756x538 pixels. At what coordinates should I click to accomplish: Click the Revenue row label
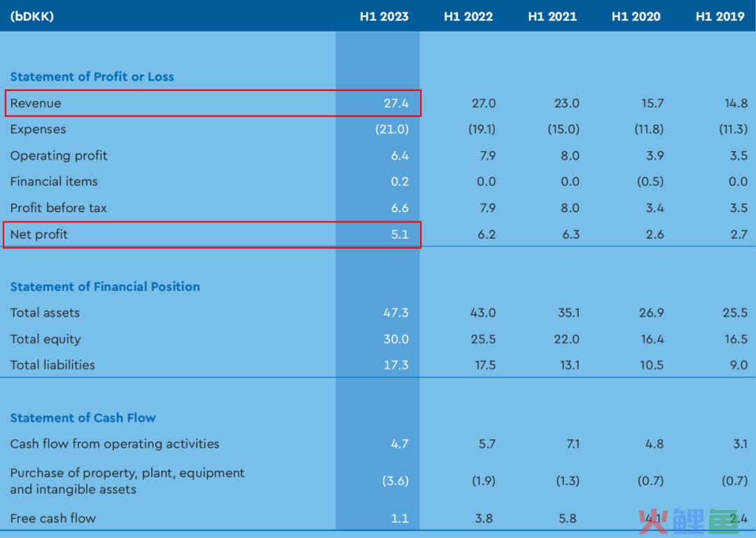(36, 103)
